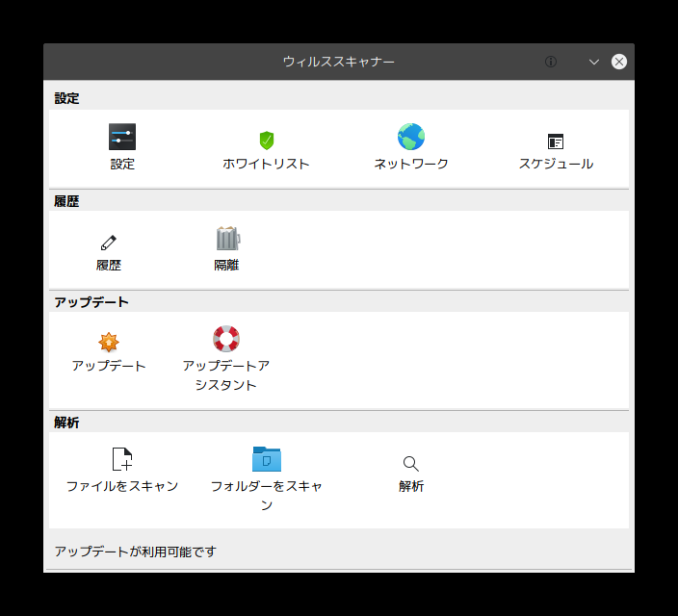678x616 pixels.
Task: Open the ネットワーク globe icon
Action: (411, 137)
